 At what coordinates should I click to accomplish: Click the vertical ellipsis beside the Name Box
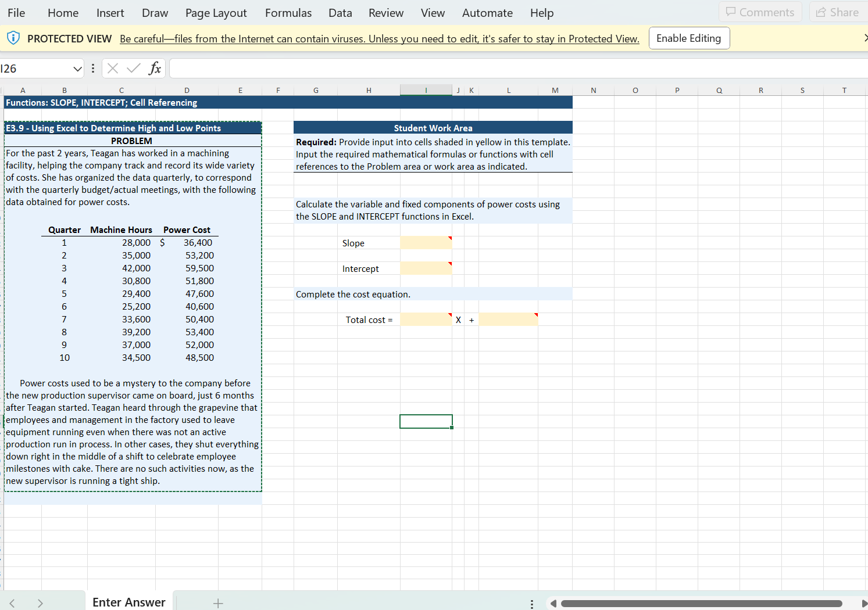(93, 68)
